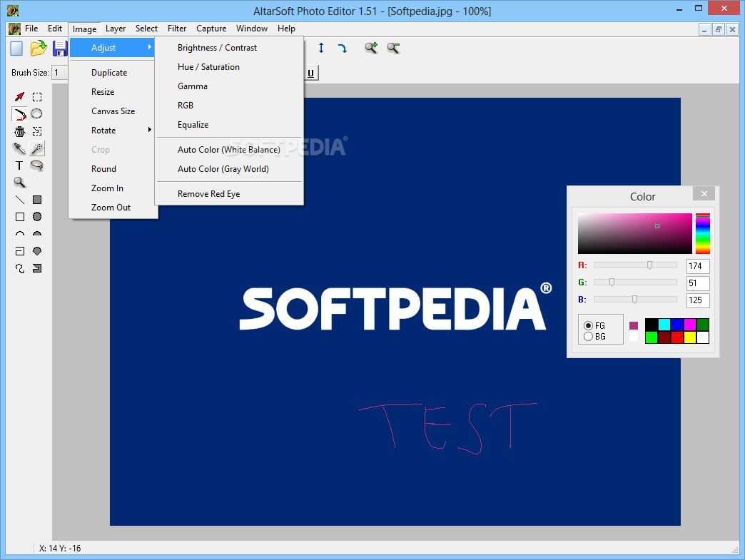
Task: Click the New blank image icon
Action: [16, 49]
